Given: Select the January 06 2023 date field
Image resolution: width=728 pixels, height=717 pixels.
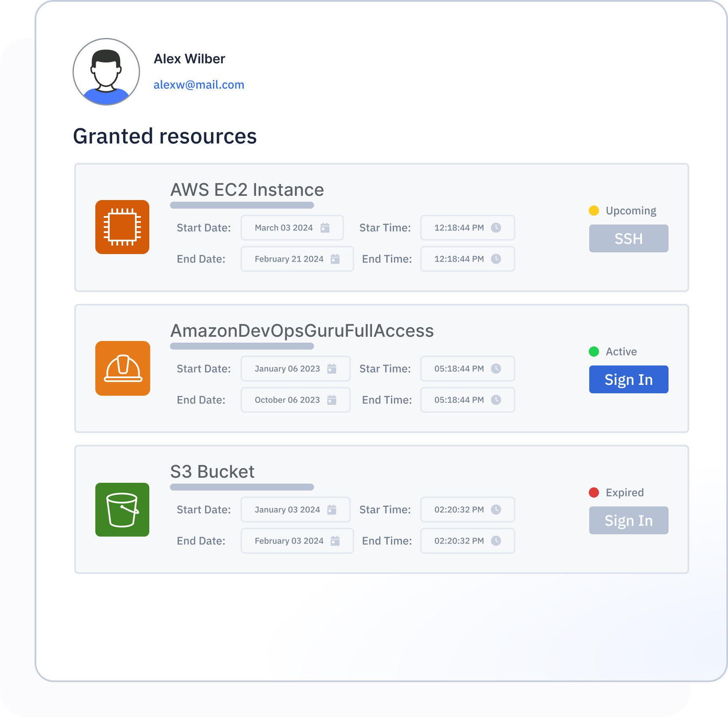Looking at the screenshot, I should tap(295, 369).
